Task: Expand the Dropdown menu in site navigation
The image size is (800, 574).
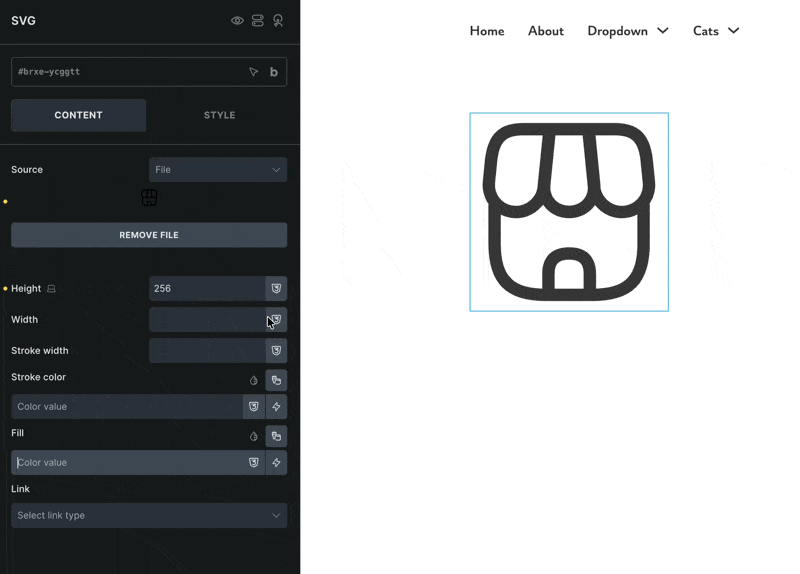Action: tap(628, 31)
